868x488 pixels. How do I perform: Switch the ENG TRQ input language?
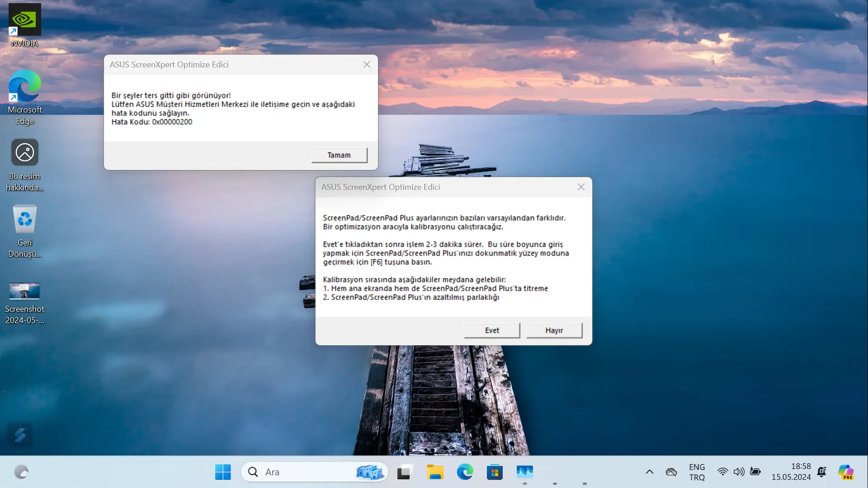(697, 472)
